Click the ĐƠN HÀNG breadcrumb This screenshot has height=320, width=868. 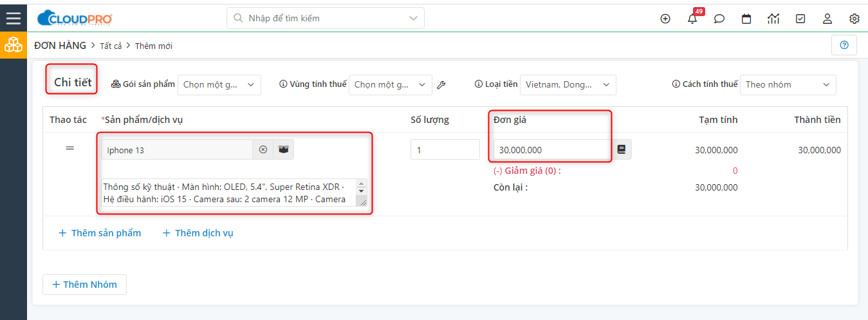60,46
